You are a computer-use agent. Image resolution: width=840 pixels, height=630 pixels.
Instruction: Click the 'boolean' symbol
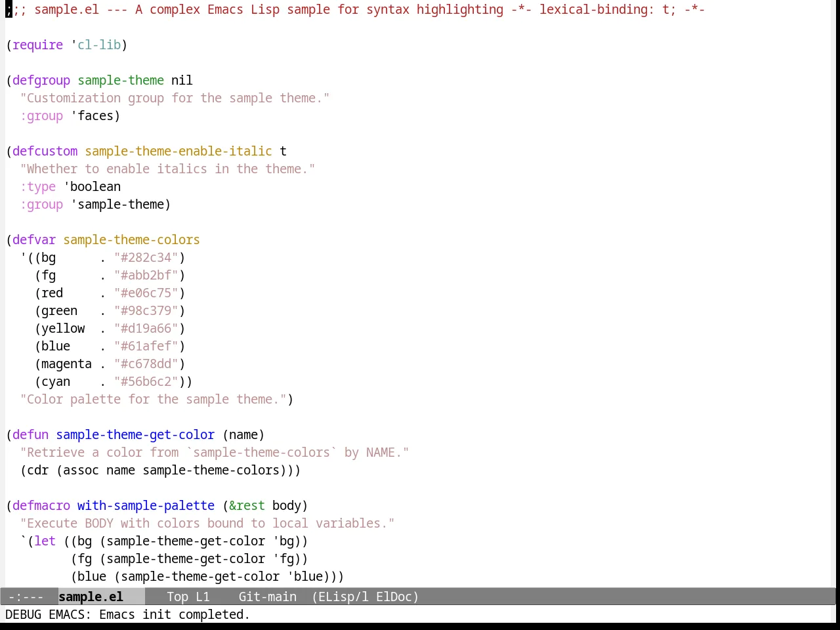[95, 186]
